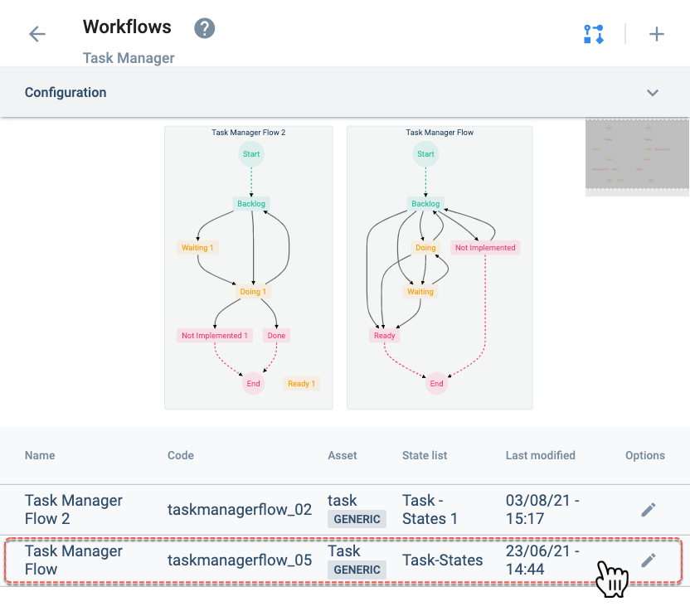Screen dimensions: 690x616
Task: Open the Task Manager Flow name cell
Action: coord(74,560)
